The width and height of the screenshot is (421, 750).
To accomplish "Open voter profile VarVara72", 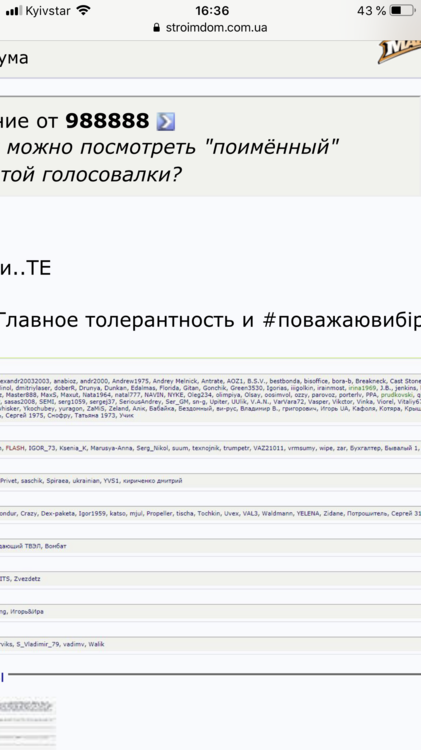I will point(288,402).
